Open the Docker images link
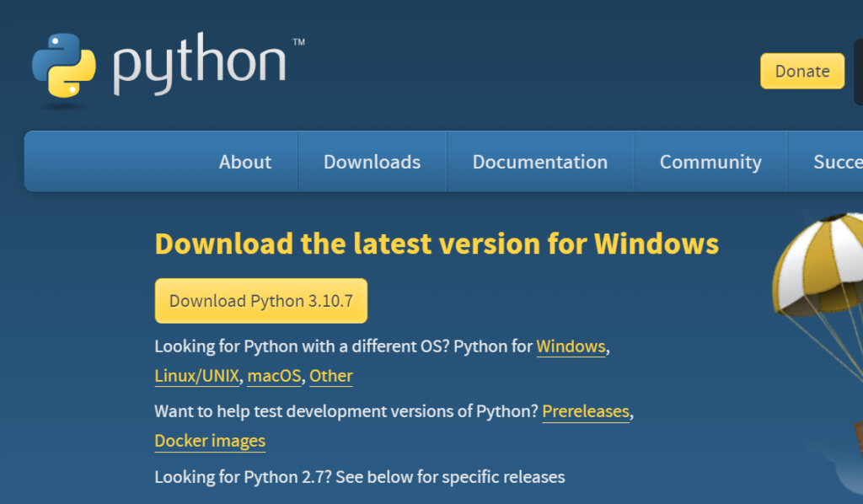Image resolution: width=863 pixels, height=504 pixels. coord(210,442)
